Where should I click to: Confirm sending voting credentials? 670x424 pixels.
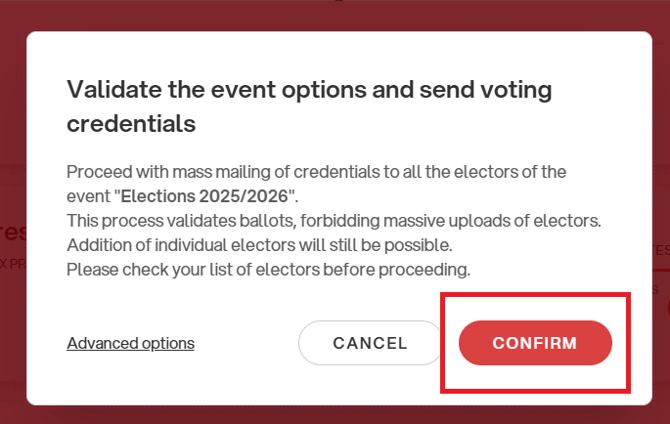point(535,343)
